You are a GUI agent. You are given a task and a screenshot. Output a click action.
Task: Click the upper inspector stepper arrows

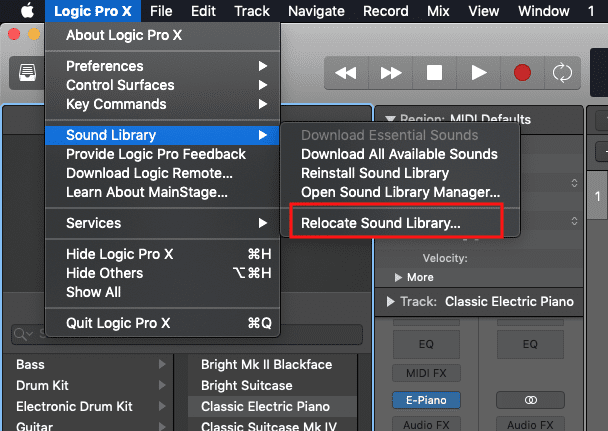click(x=574, y=183)
